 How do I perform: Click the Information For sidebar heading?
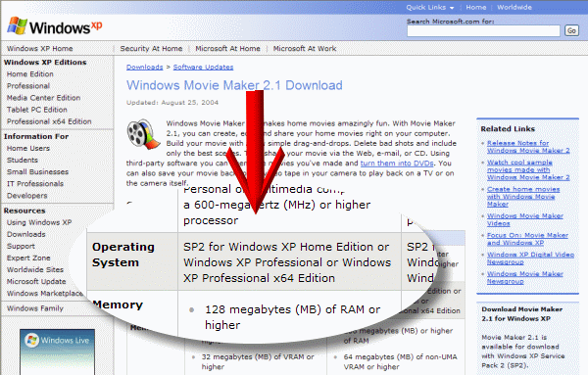[36, 136]
